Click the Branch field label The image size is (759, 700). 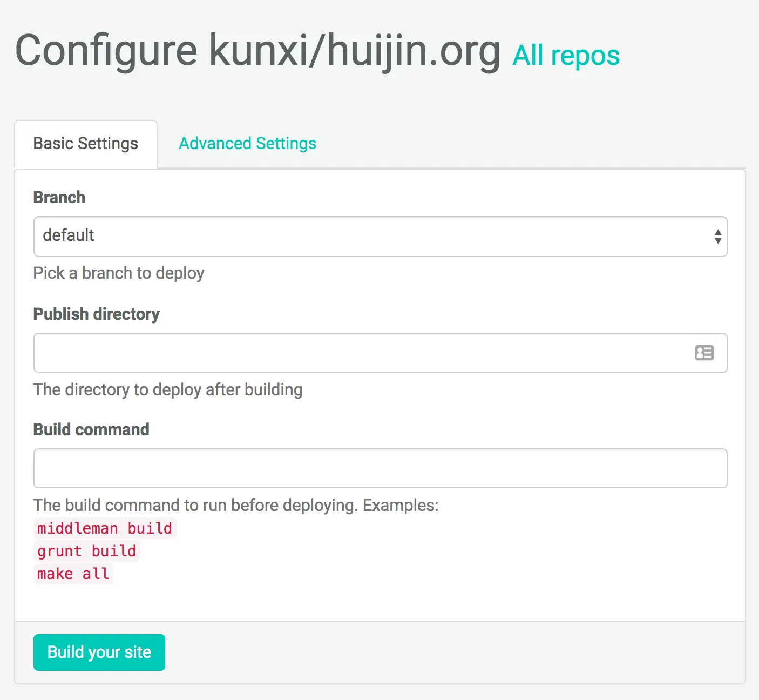coord(59,198)
